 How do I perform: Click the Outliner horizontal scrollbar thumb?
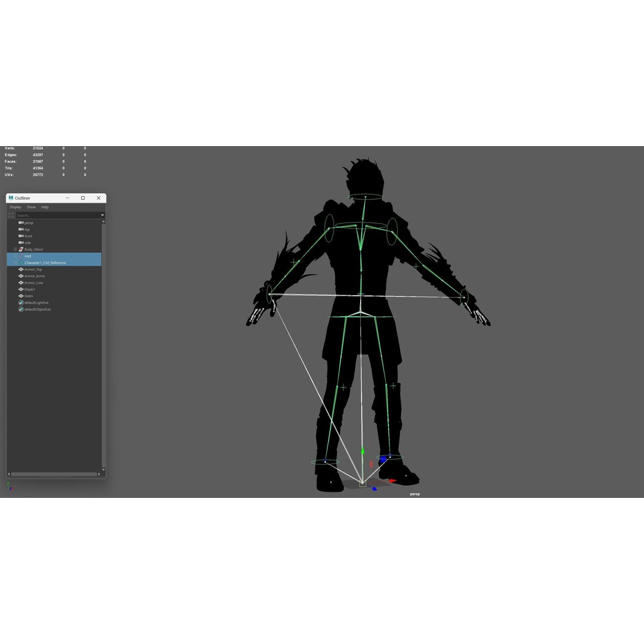[54, 474]
